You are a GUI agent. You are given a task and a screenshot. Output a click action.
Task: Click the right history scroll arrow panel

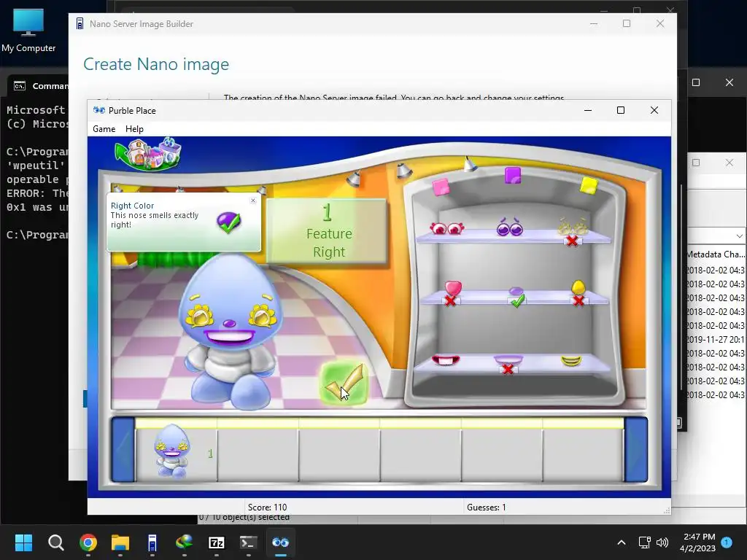coord(636,449)
